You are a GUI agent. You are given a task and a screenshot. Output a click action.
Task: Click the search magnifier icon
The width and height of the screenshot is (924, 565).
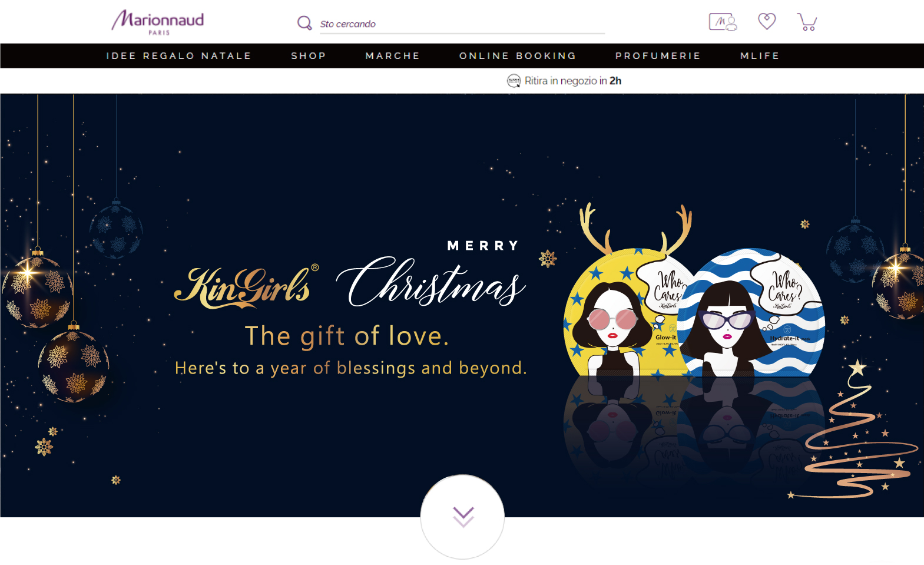304,23
